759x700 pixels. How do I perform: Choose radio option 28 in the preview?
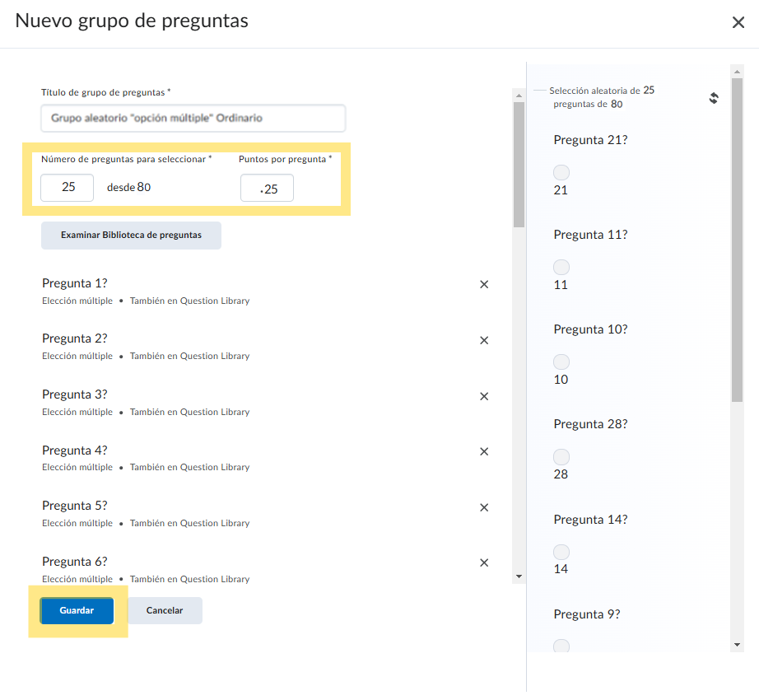click(x=561, y=457)
